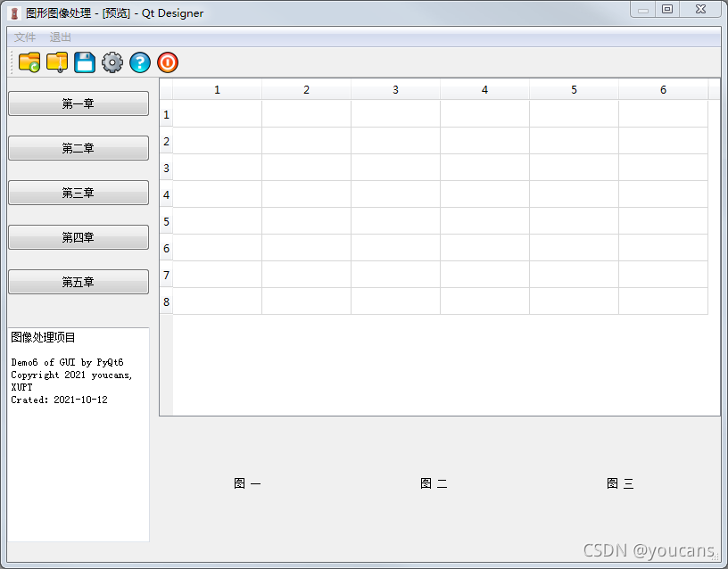Click table cell at row 4 column 3

(395, 194)
